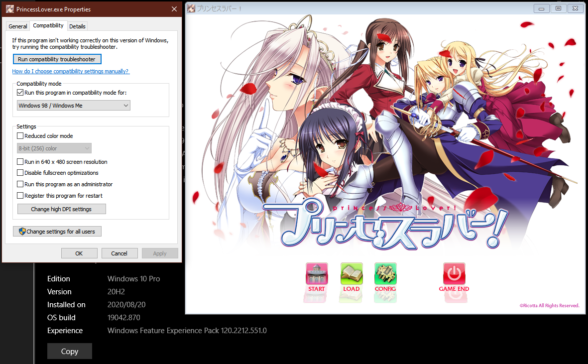Image resolution: width=588 pixels, height=364 pixels.
Task: Enable Reduced color mode checkbox
Action: [x=20, y=136]
